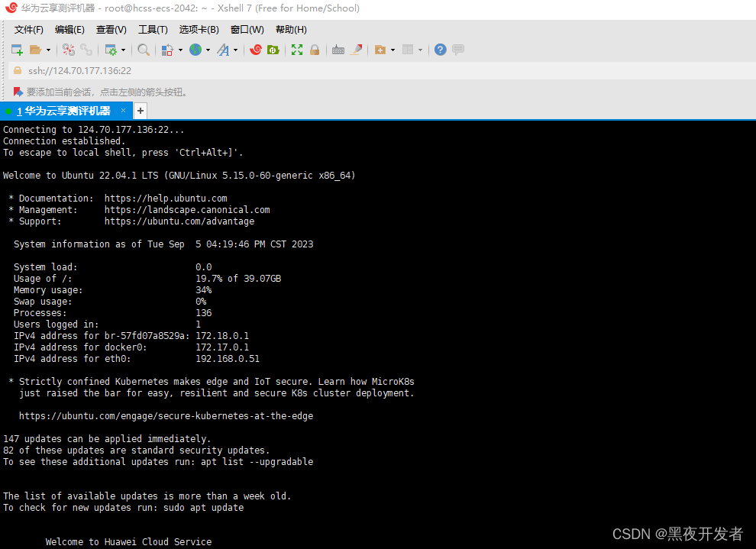Click the Swap usage '0%' value
Screen dimensions: 756x549
(201, 302)
